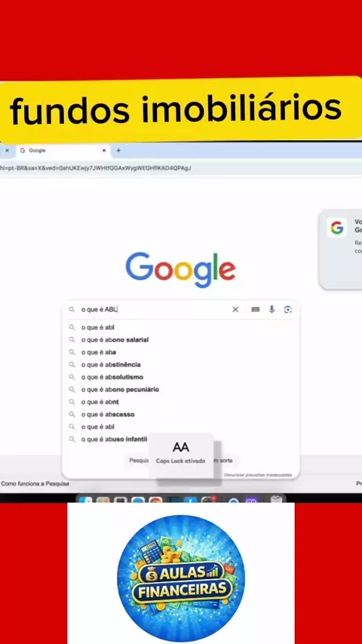
Task: Choose suggestion "o que é aba"
Action: 99,352
